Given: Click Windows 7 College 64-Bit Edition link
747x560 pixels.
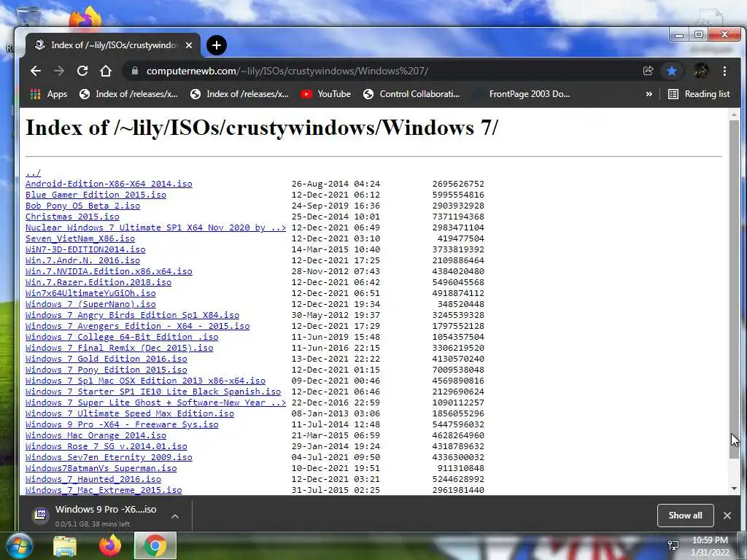Looking at the screenshot, I should (x=122, y=337).
